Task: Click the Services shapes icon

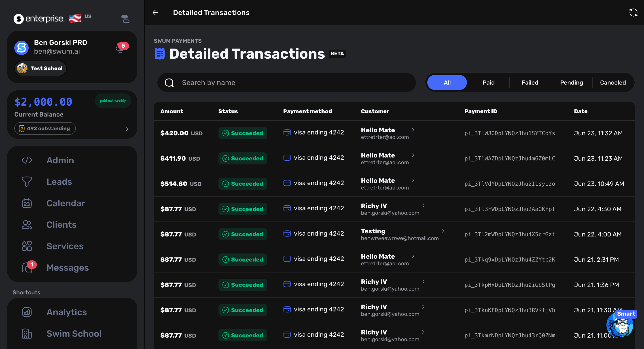Action: [27, 246]
